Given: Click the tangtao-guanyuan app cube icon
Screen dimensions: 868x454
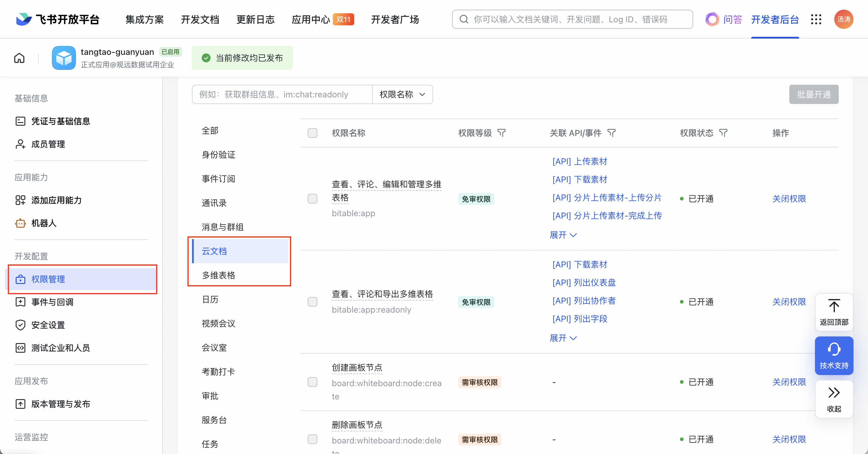Looking at the screenshot, I should pyautogui.click(x=64, y=58).
